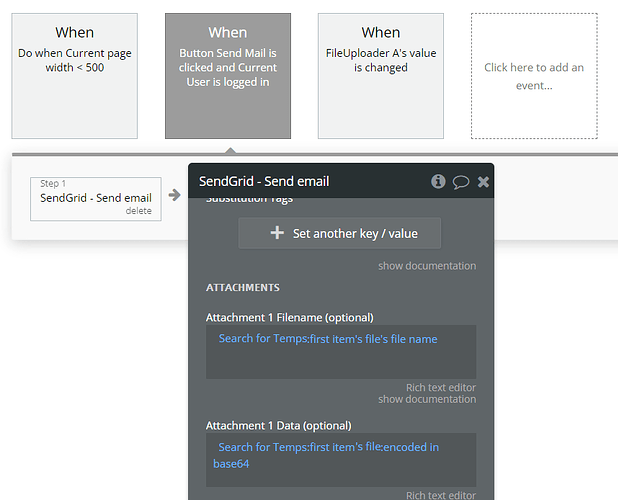Click the 'Attachment 1 Data (optional)' label
The height and width of the screenshot is (500, 618).
pyautogui.click(x=279, y=426)
